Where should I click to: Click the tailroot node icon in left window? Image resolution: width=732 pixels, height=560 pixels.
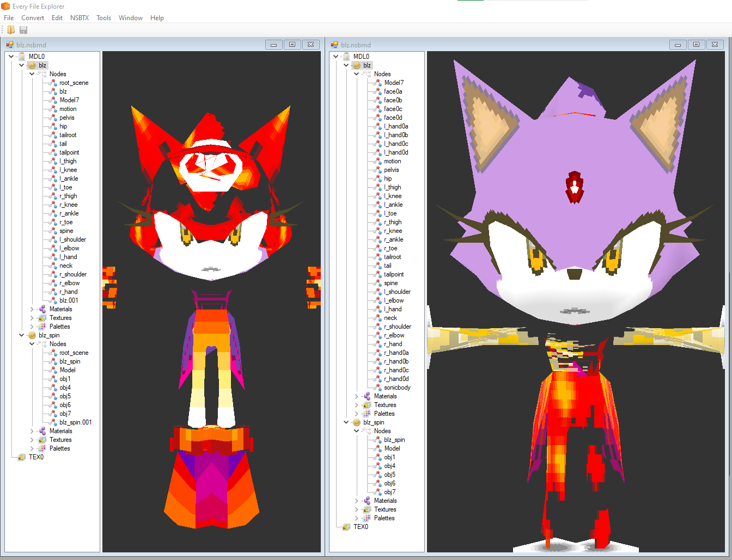click(53, 135)
